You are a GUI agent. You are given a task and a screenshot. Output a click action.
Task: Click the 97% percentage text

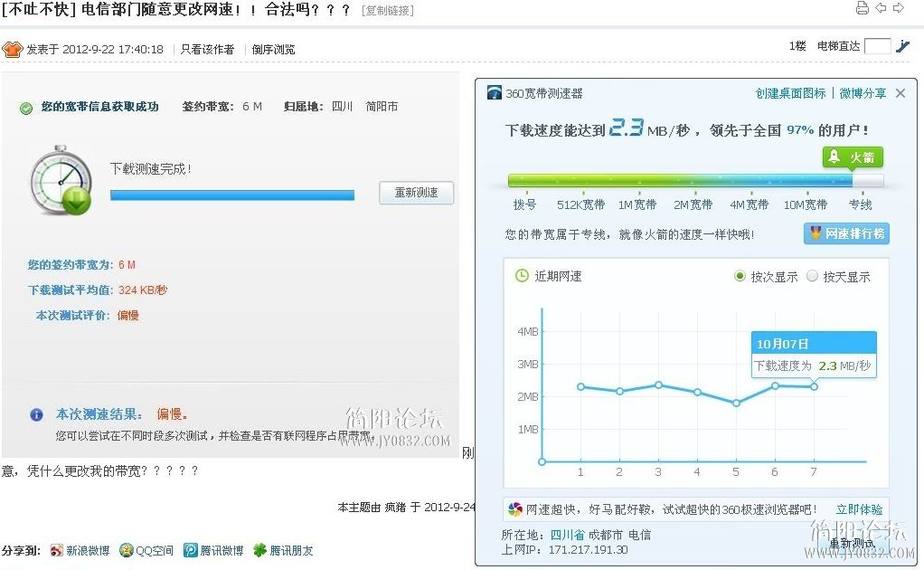800,129
